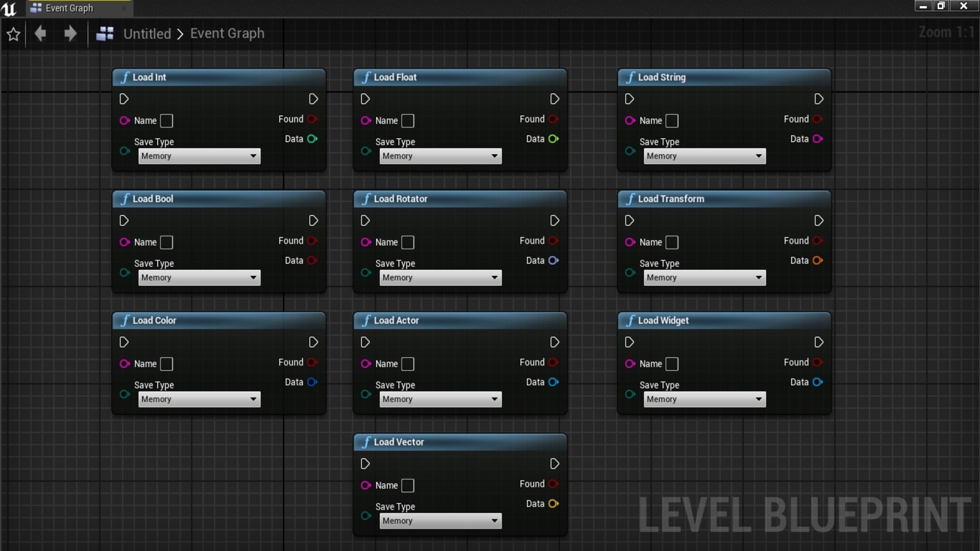Image resolution: width=980 pixels, height=551 pixels.
Task: Click the Load Float execution output pin
Action: pos(555,99)
